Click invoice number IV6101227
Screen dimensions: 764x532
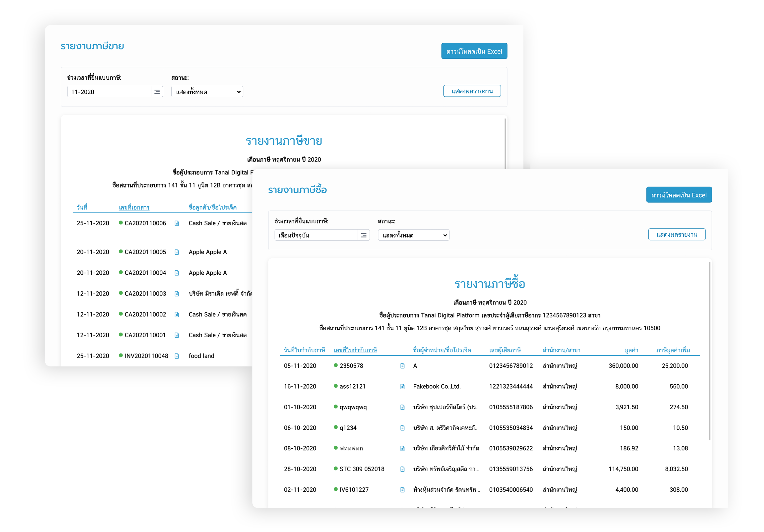[x=354, y=490]
